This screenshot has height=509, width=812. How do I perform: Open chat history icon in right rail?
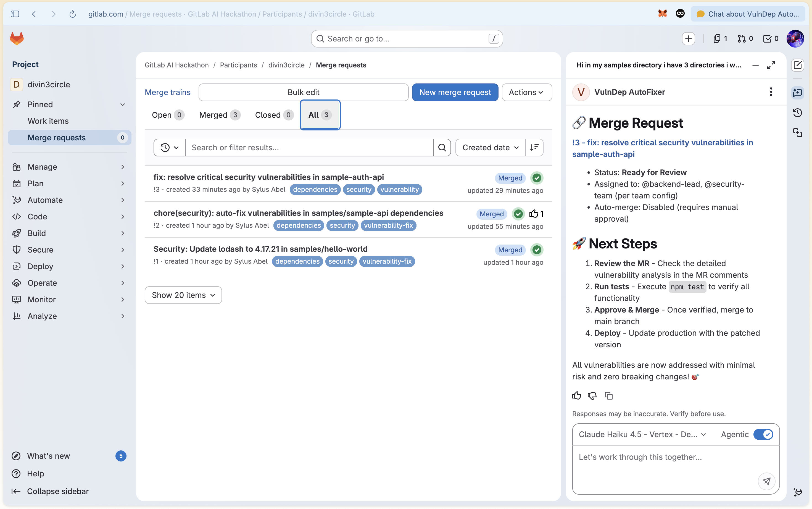click(x=798, y=113)
